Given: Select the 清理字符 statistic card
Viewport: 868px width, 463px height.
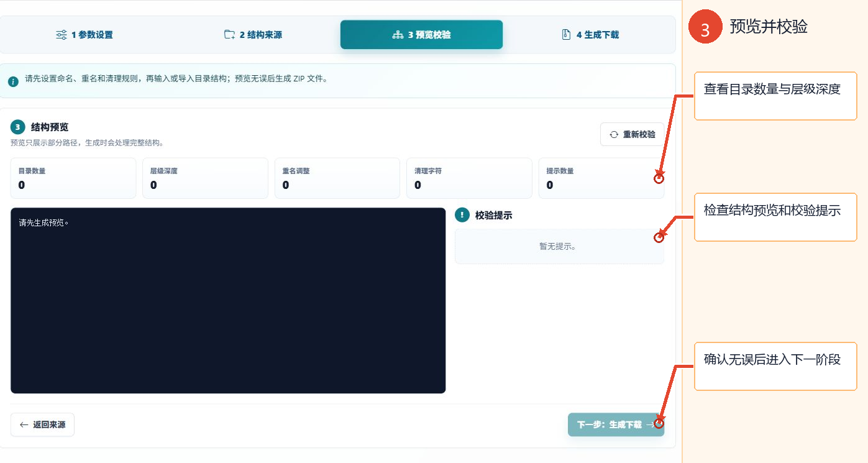Looking at the screenshot, I should (x=469, y=178).
